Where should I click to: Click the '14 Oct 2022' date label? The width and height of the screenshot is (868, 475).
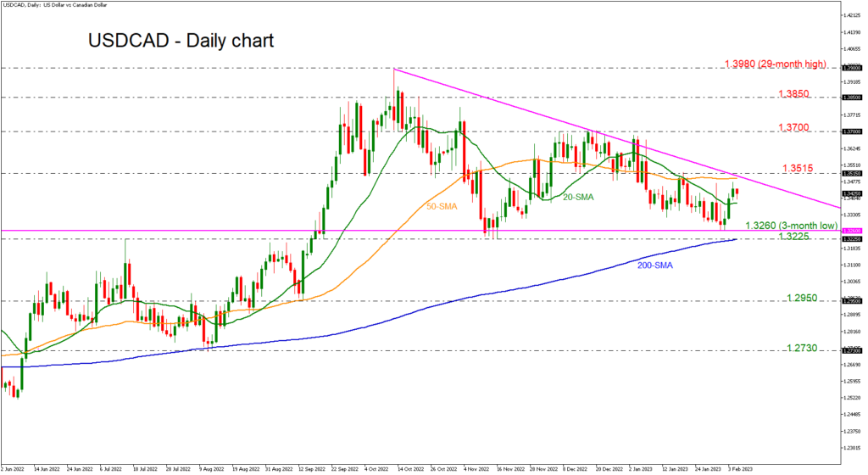[x=411, y=469]
